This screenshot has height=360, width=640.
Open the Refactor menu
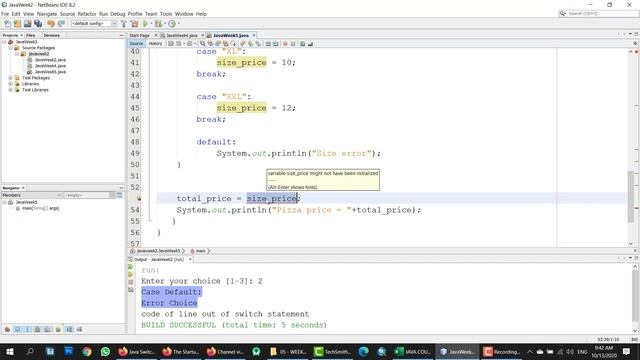pyautogui.click(x=87, y=14)
